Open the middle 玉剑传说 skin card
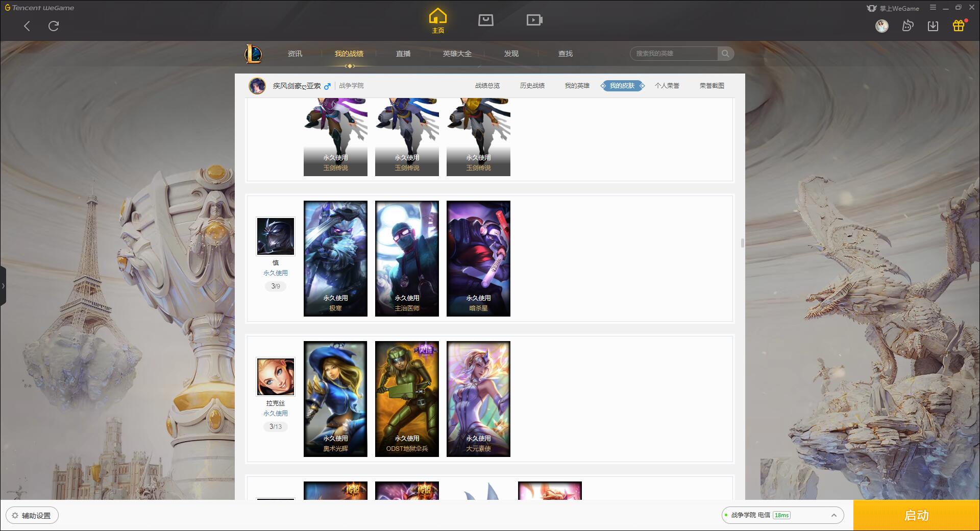This screenshot has height=531, width=980. coord(407,137)
